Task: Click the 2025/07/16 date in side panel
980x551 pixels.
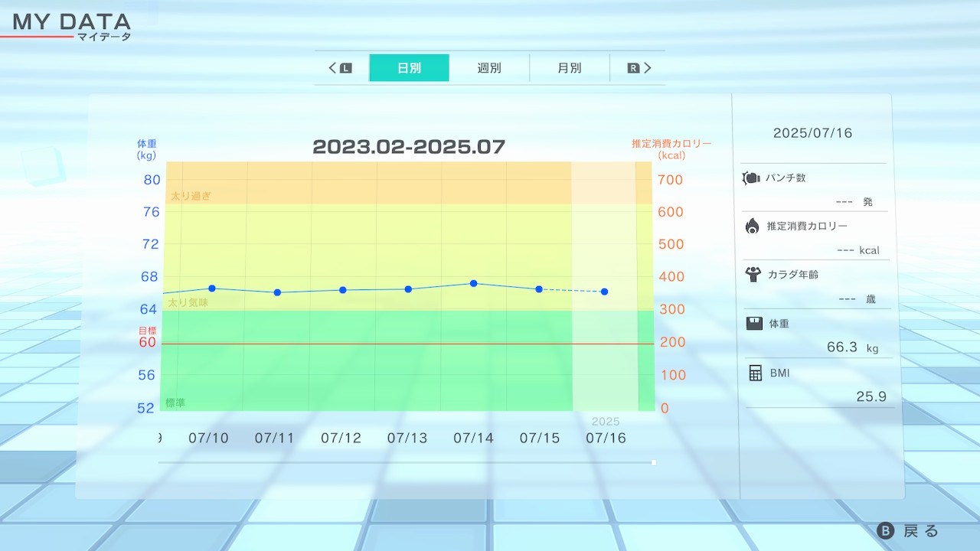Action: click(812, 133)
